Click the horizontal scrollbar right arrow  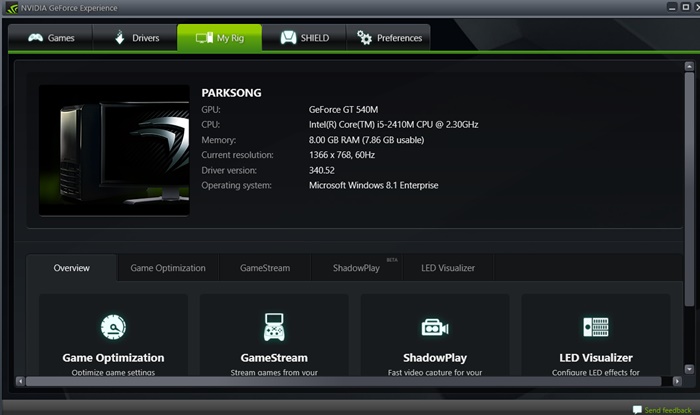pyautogui.click(x=677, y=381)
